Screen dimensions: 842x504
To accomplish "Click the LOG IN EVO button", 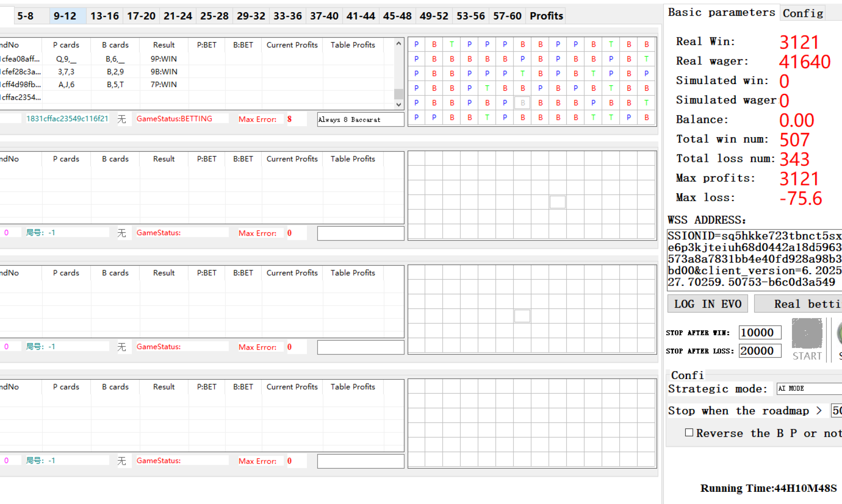I will [x=707, y=304].
